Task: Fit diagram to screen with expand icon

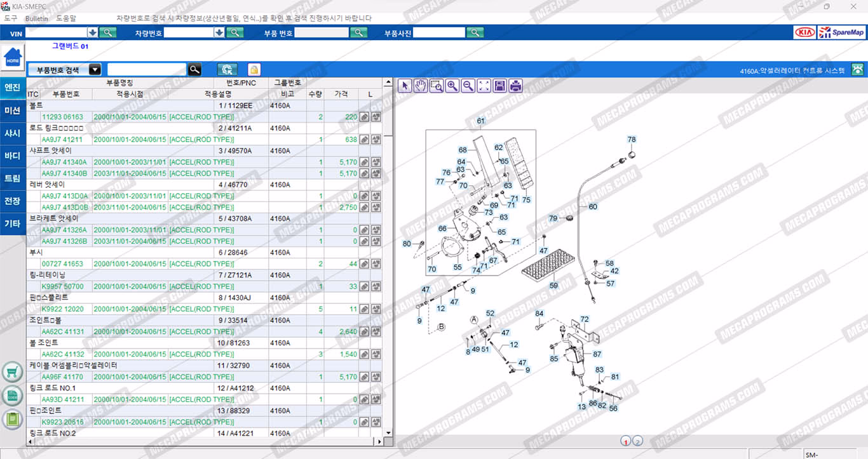Action: 484,86
